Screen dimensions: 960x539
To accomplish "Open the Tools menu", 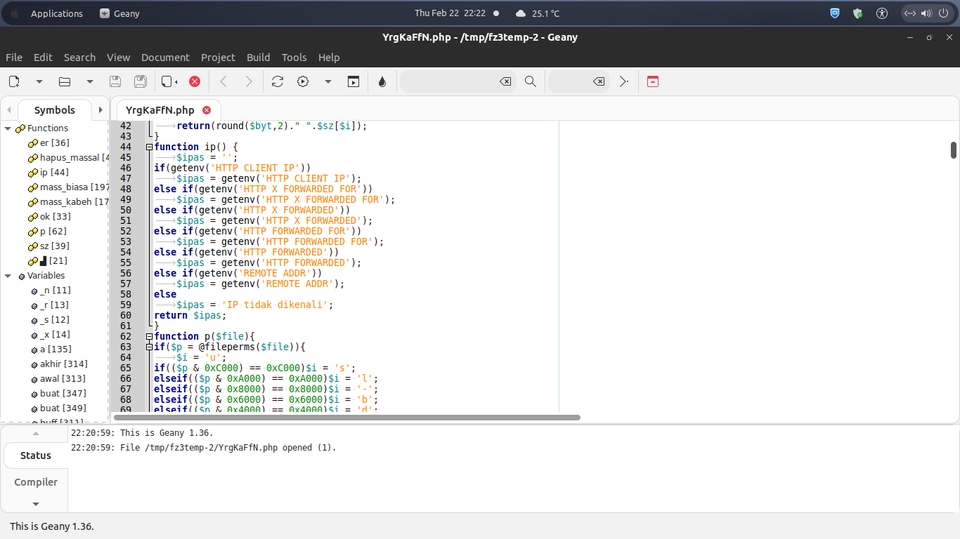I will click(x=294, y=57).
